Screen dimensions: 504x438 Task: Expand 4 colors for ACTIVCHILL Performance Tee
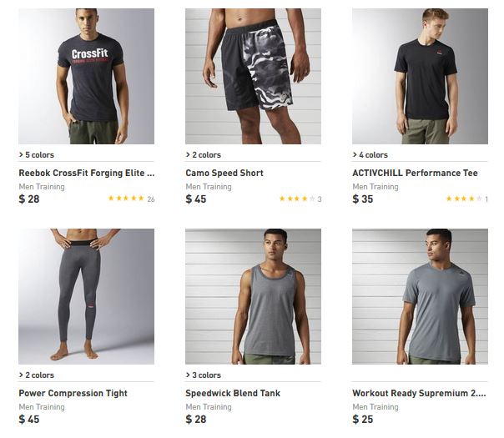point(370,154)
